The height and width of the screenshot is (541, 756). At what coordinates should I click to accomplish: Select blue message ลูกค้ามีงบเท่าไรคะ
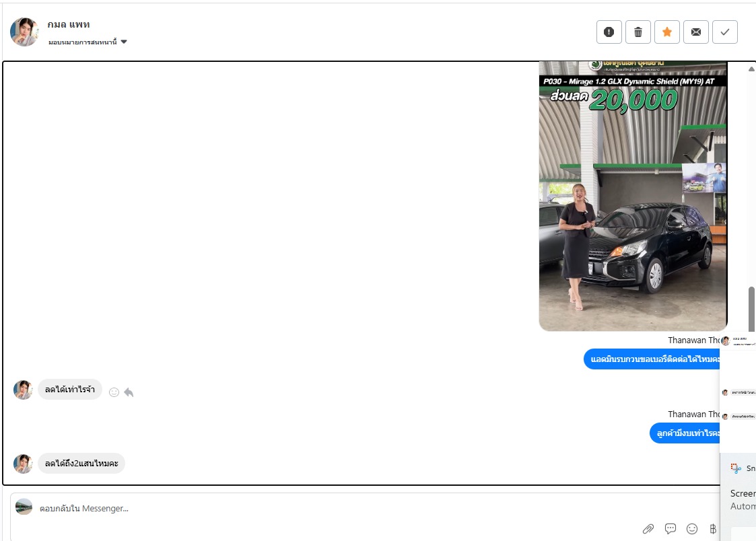685,433
